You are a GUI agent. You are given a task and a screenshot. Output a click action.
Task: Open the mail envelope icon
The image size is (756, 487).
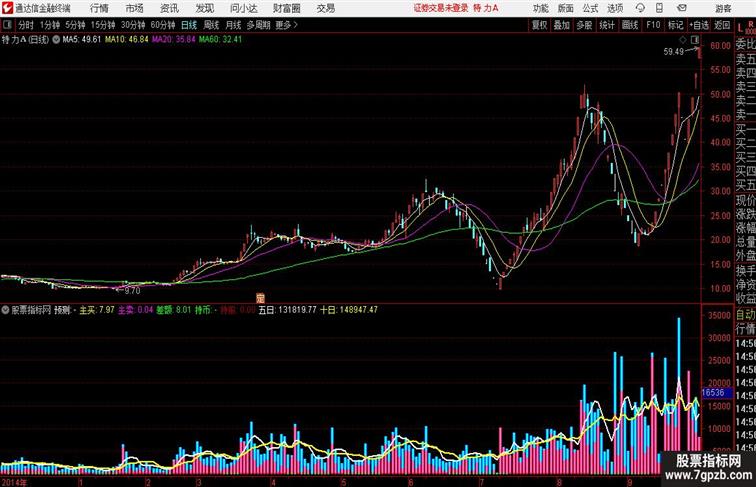tap(682, 8)
